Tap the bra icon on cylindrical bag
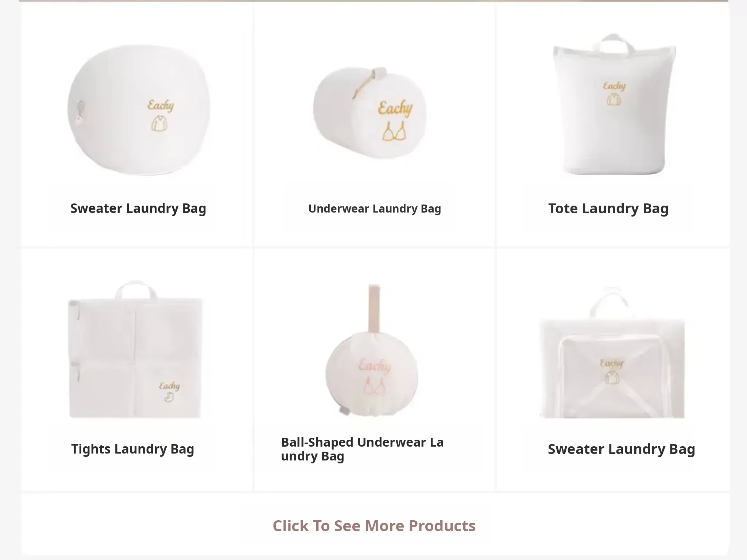 tap(394, 131)
